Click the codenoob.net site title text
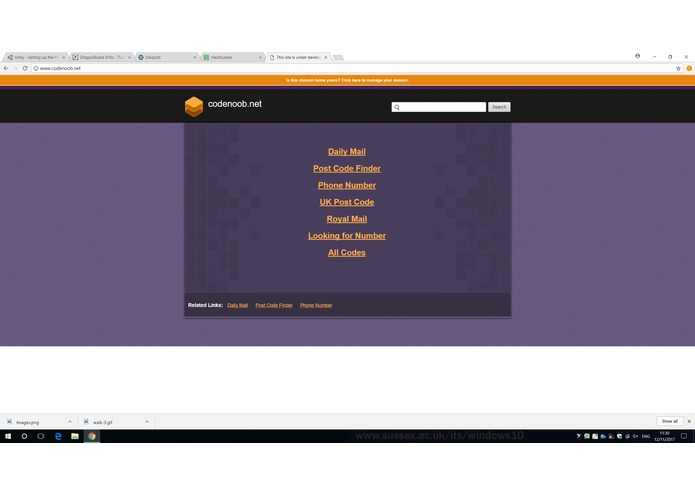Image resolution: width=695 pixels, height=494 pixels. (234, 104)
